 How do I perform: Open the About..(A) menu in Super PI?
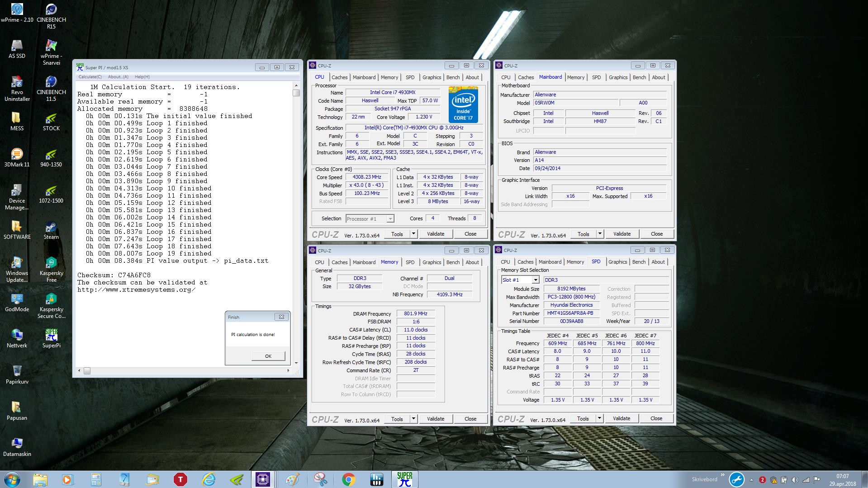click(x=118, y=77)
